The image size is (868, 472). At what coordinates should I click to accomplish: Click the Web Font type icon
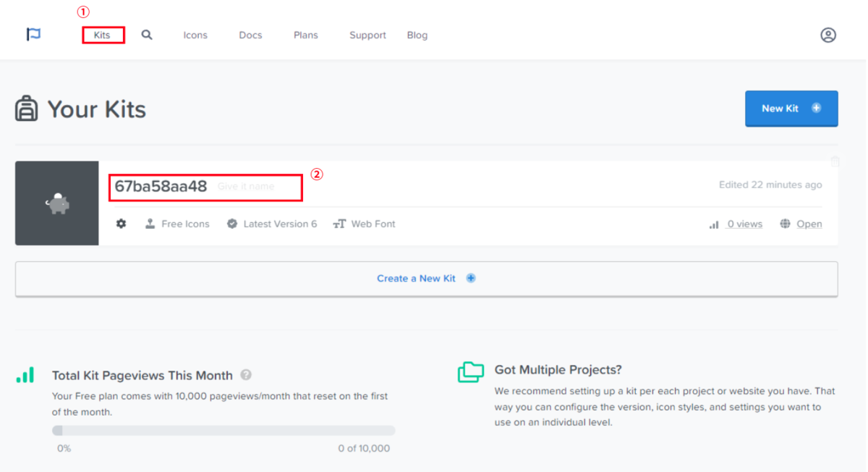coord(339,224)
